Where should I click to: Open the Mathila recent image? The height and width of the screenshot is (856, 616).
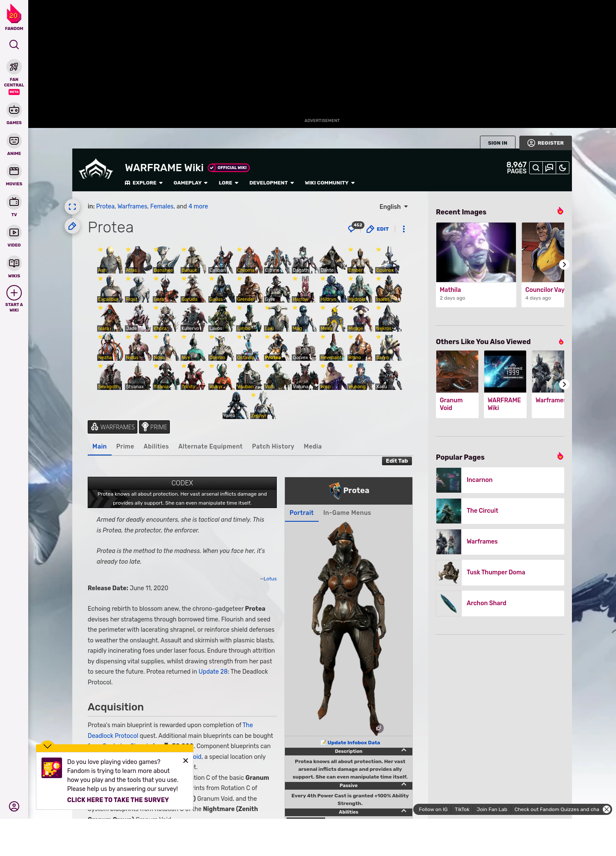(476, 265)
